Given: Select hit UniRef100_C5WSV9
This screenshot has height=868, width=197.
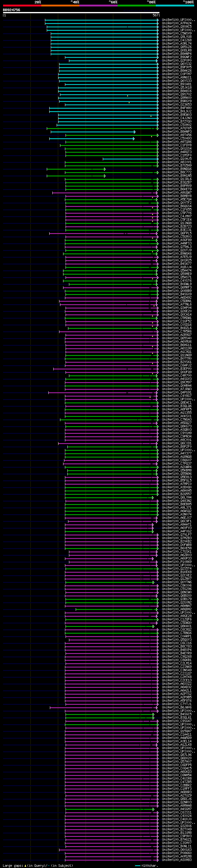Looking at the screenshot, I should (177, 33).
